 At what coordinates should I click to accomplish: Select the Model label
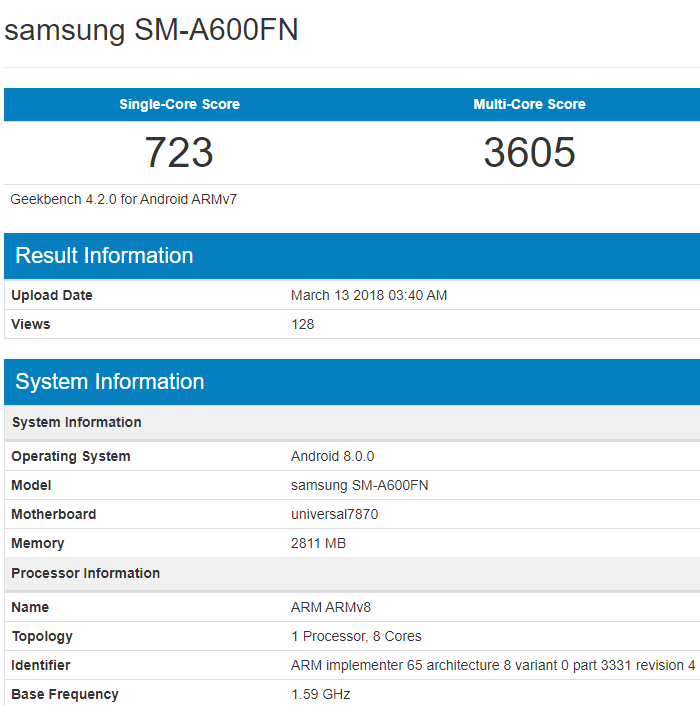click(31, 485)
